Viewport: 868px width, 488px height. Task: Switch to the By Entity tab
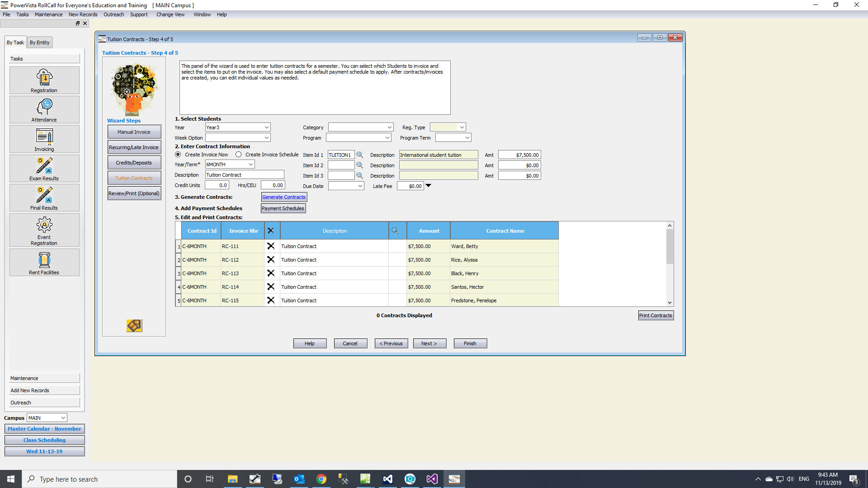(x=40, y=42)
